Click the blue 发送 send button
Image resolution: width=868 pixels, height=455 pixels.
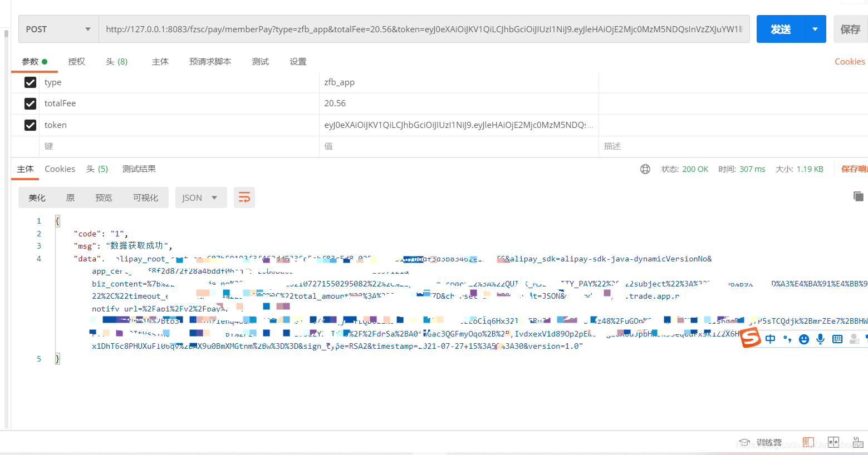click(x=781, y=29)
